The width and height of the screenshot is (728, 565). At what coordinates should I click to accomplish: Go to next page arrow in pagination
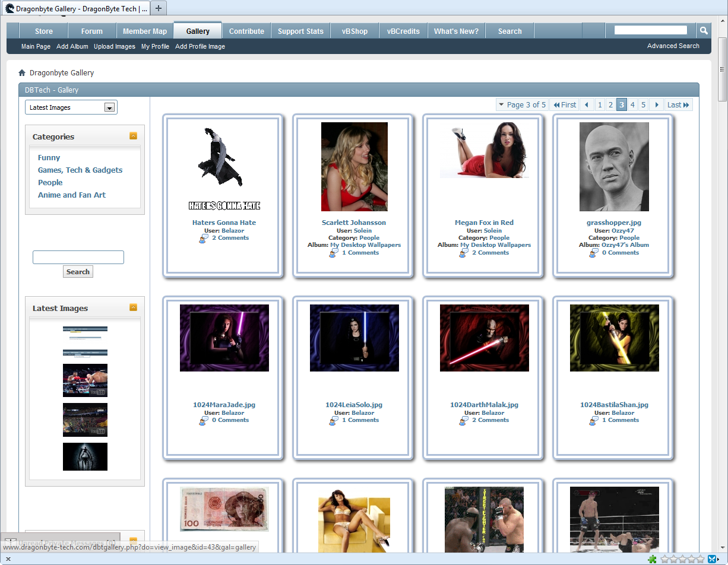[656, 105]
